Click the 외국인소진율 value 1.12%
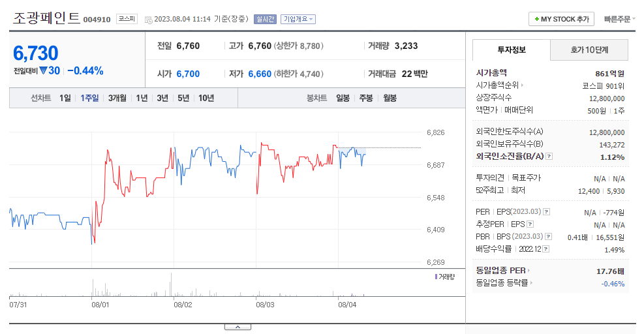 click(x=613, y=157)
